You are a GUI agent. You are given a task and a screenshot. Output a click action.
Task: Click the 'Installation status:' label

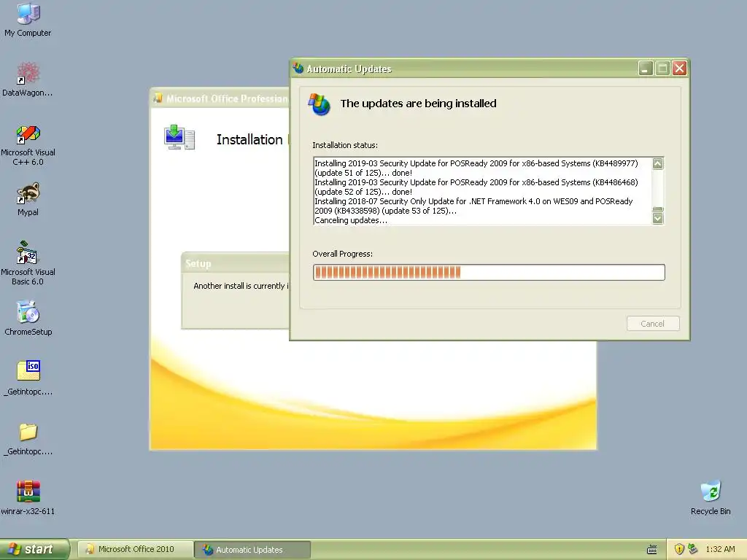(x=345, y=145)
